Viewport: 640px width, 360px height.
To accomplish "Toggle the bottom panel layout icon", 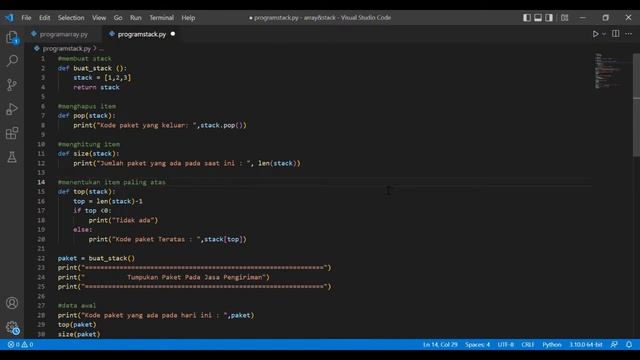I will coord(538,18).
